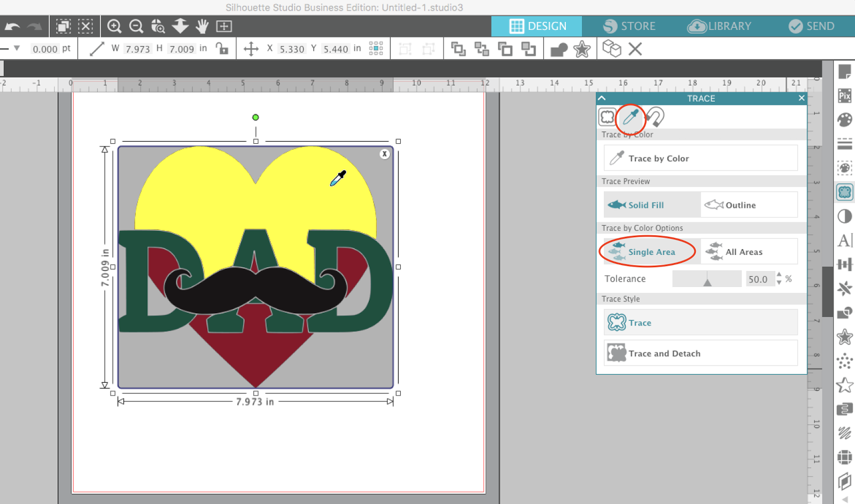The image size is (855, 504).
Task: Open the line style dropdown arrow
Action: 17,49
